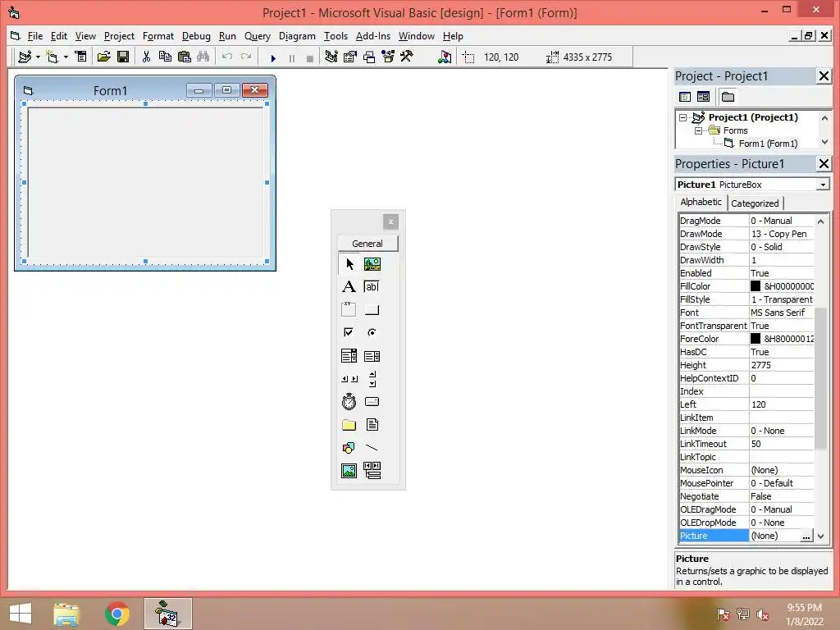
Task: Open the Picture1 object dropdown
Action: tap(823, 185)
